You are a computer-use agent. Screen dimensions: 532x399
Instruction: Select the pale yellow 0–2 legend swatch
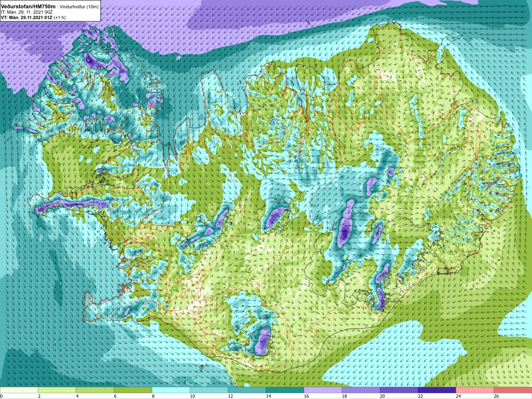click(x=19, y=390)
